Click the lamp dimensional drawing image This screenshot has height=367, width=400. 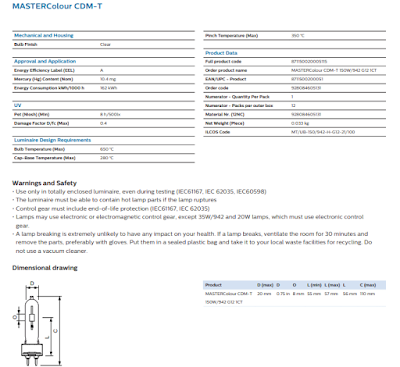tap(38, 323)
